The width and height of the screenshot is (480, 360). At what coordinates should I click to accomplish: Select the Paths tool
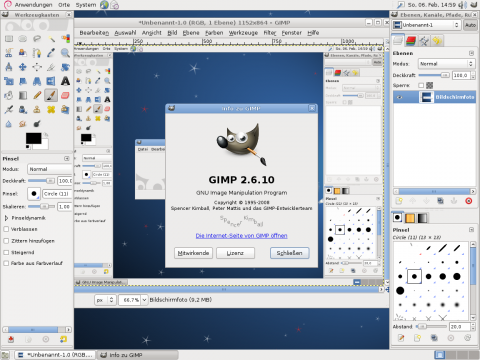point(37,53)
